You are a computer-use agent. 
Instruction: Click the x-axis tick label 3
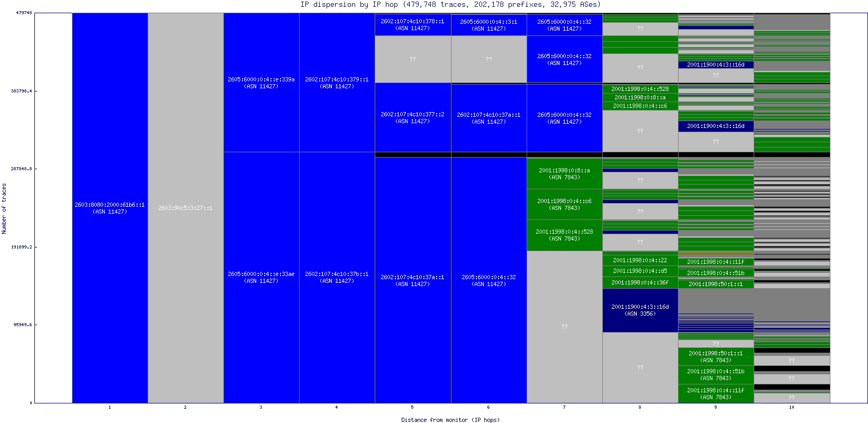(261, 407)
